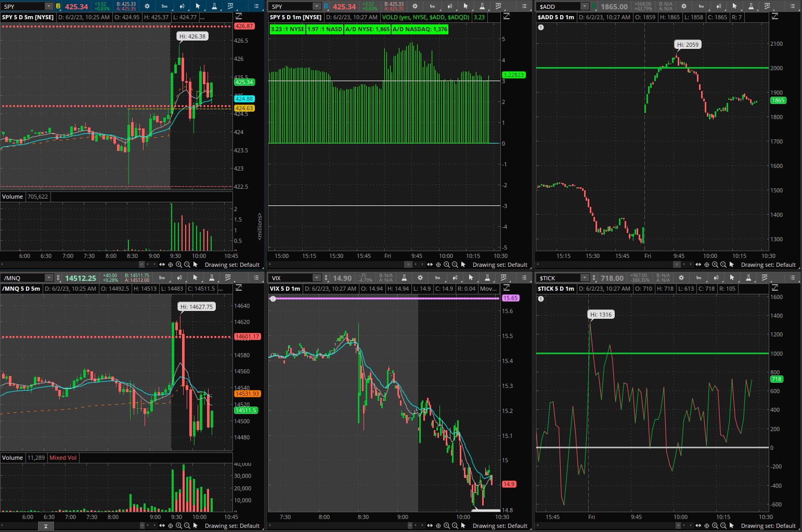Click the VOLD study label on SPY 1m chart

pyautogui.click(x=426, y=17)
